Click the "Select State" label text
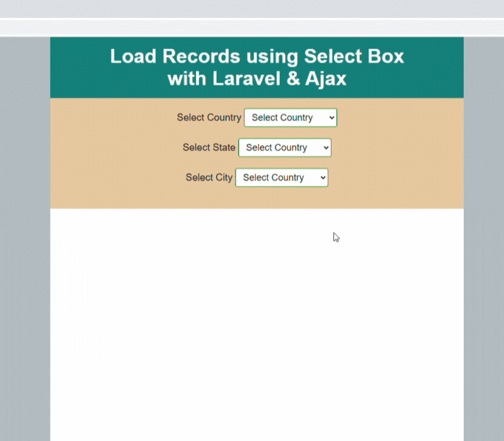 209,147
